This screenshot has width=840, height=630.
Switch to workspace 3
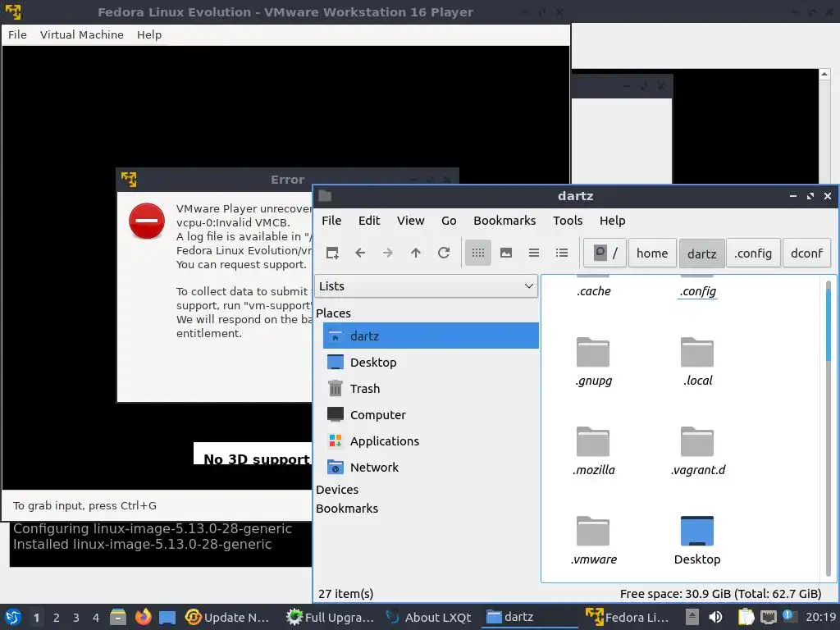pos(76,618)
